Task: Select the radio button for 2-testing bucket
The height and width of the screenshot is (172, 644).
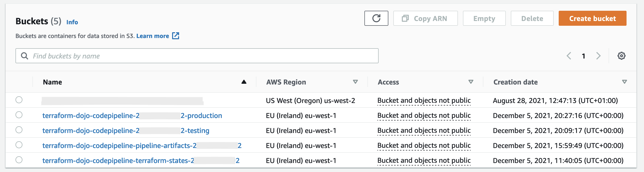Action: tap(19, 130)
